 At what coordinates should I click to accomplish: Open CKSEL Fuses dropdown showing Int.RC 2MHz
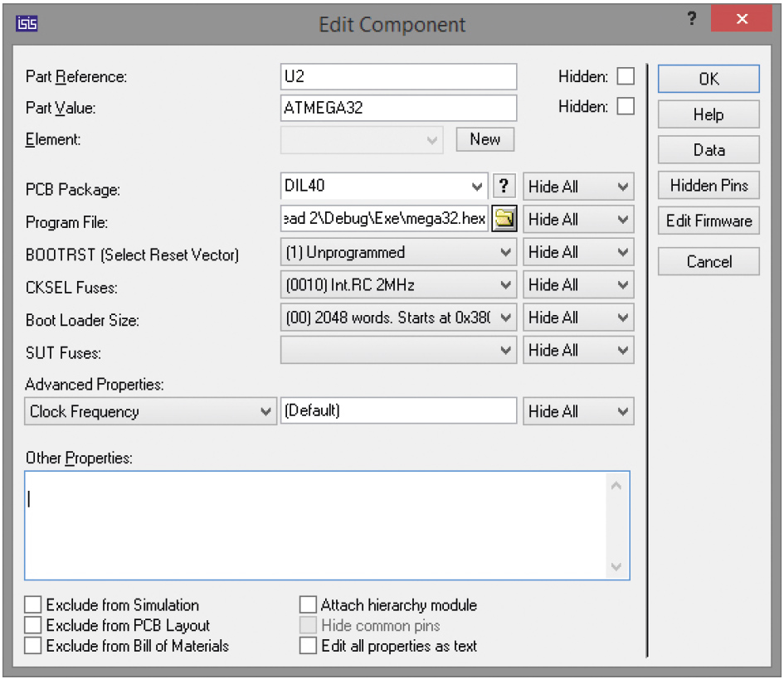point(398,285)
